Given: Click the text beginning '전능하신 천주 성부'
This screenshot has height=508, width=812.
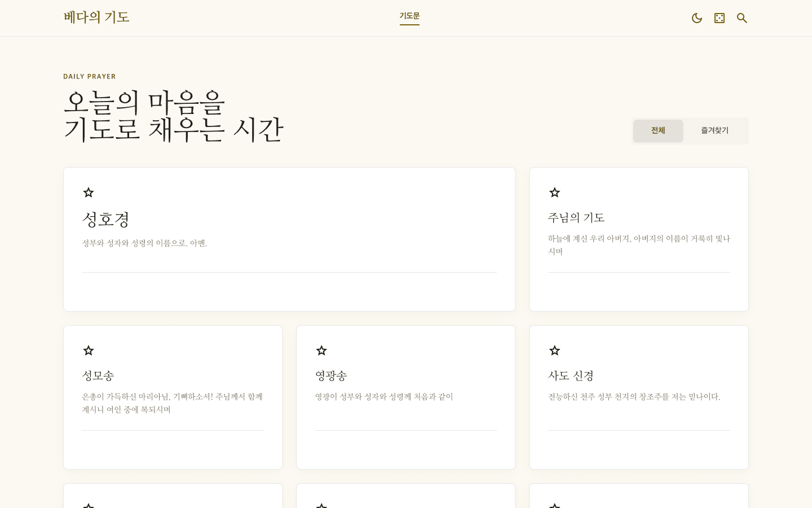Looking at the screenshot, I should tap(634, 397).
